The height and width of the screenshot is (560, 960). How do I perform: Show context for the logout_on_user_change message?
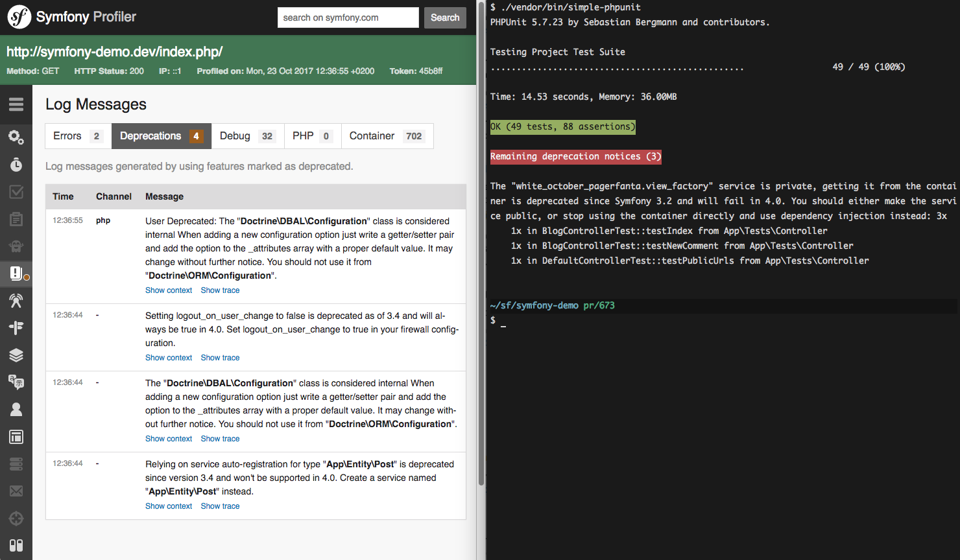[x=169, y=358]
